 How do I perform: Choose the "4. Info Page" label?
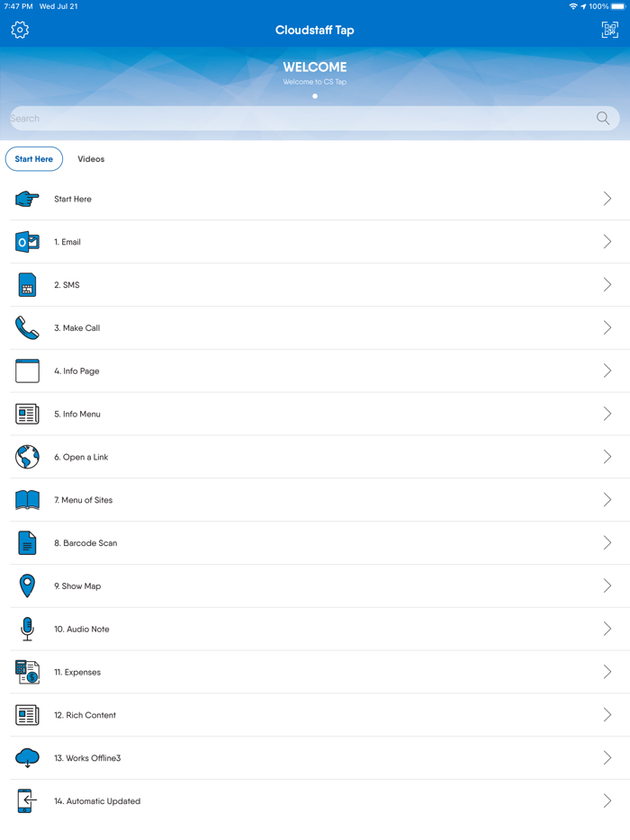[x=76, y=371]
